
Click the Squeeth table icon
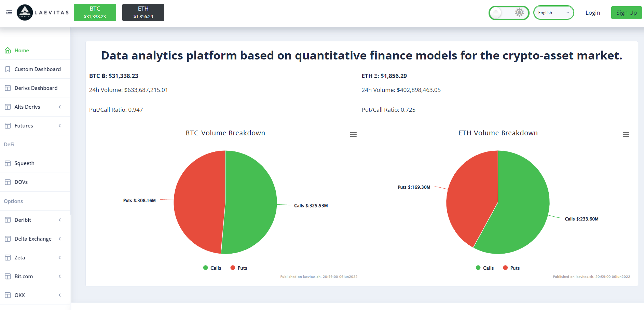8,163
